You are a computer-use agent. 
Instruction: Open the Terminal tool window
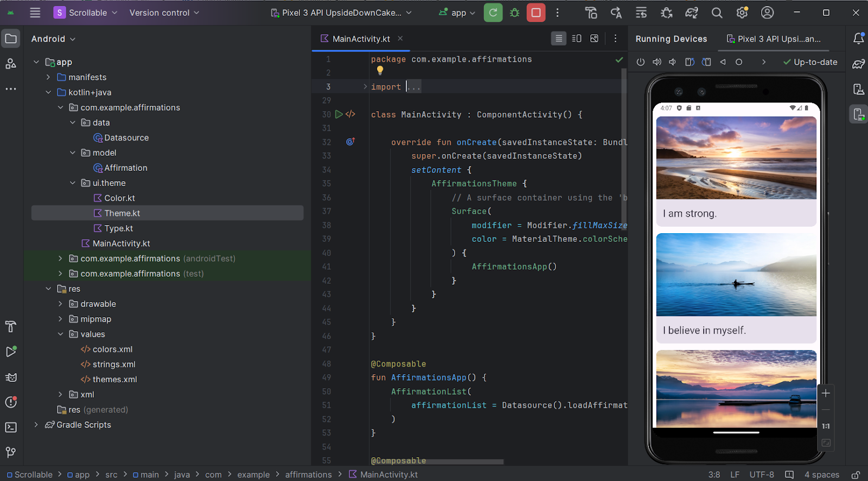pyautogui.click(x=11, y=427)
